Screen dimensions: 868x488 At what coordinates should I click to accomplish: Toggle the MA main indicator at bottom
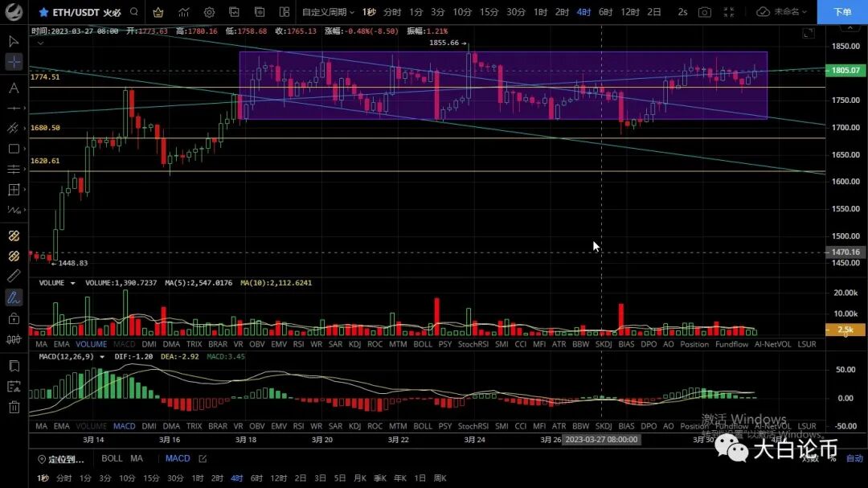click(136, 458)
